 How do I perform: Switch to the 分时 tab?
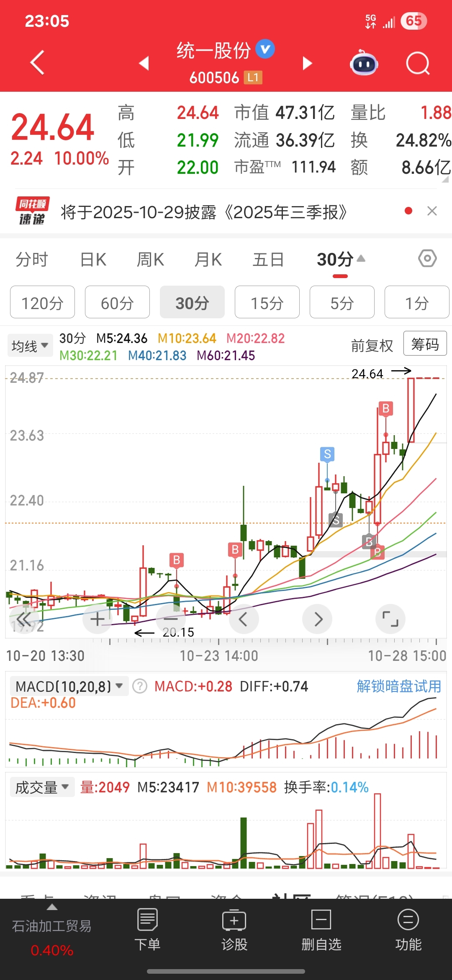click(x=32, y=260)
